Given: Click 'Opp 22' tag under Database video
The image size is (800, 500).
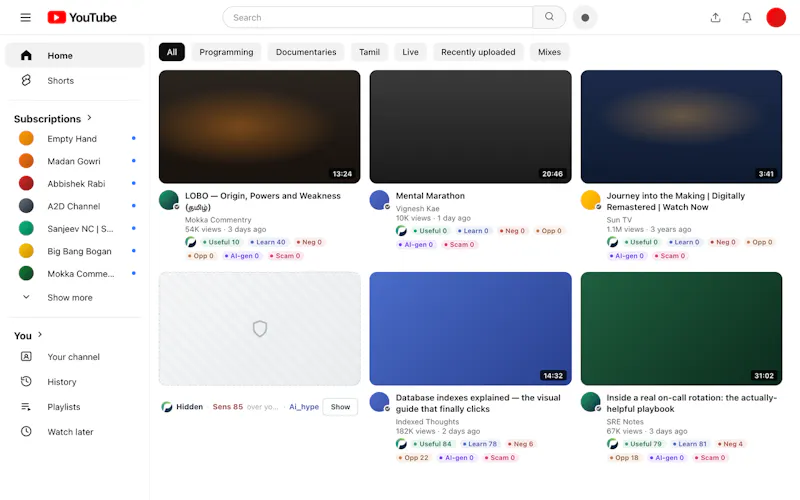Looking at the screenshot, I should click(413, 458).
